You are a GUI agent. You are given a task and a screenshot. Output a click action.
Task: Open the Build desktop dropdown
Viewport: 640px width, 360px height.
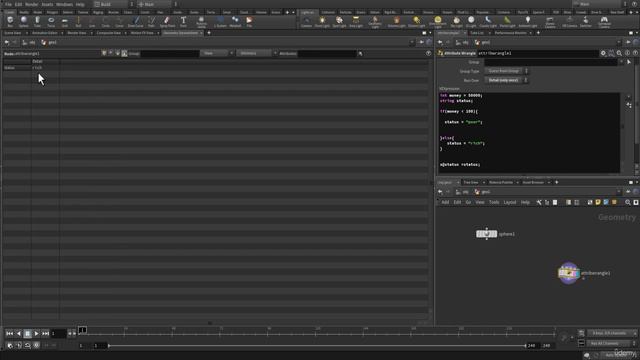(113, 4)
